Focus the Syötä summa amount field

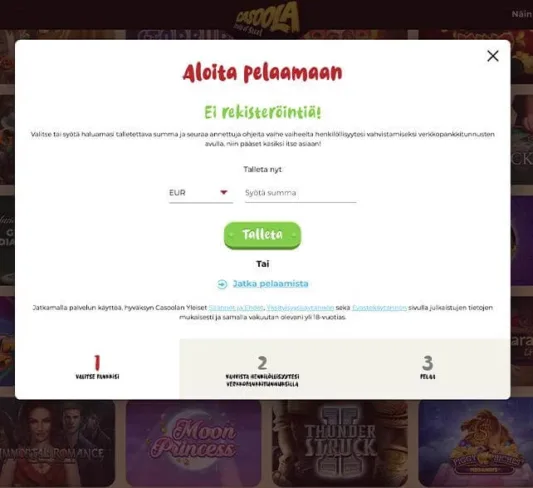pyautogui.click(x=300, y=193)
